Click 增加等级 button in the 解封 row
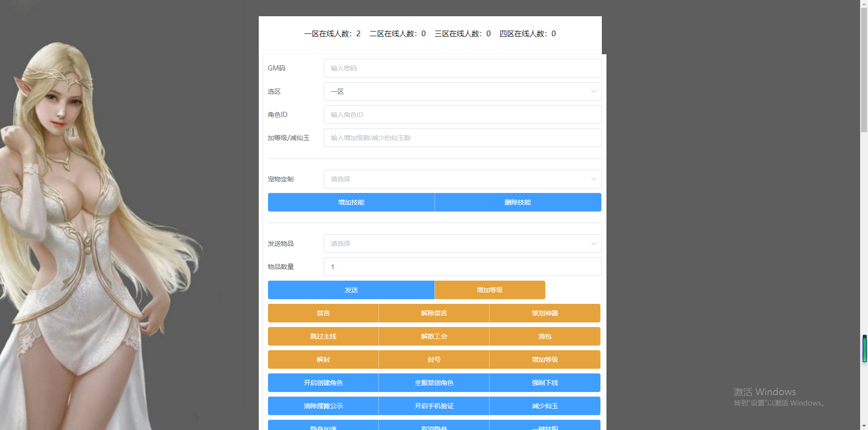Viewport: 868px width, 430px height. click(545, 359)
